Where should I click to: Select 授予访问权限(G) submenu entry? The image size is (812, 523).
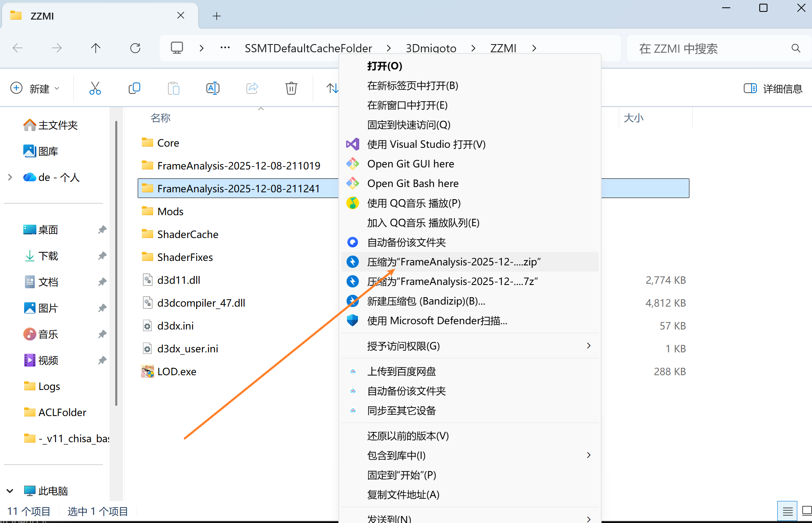(403, 346)
